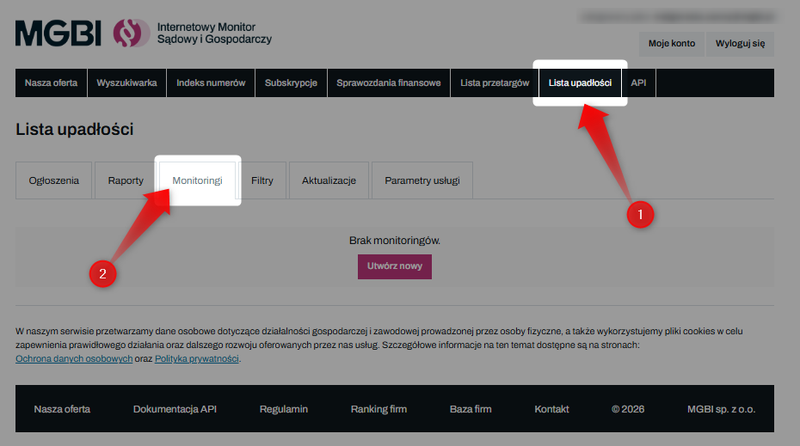Select Lista upadłości menu item
This screenshot has height=446, width=800.
[580, 83]
